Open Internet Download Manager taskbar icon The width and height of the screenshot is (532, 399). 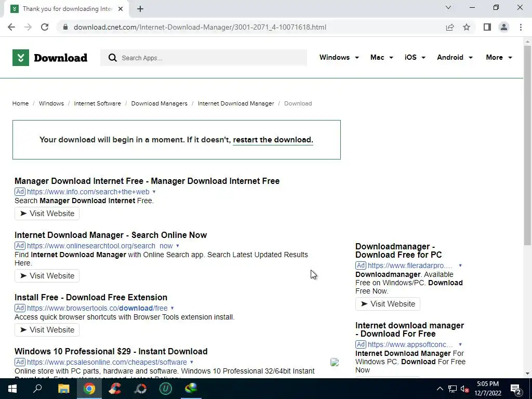click(191, 389)
